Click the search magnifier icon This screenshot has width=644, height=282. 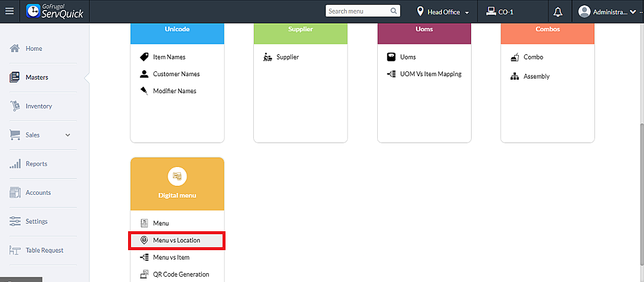coord(394,11)
